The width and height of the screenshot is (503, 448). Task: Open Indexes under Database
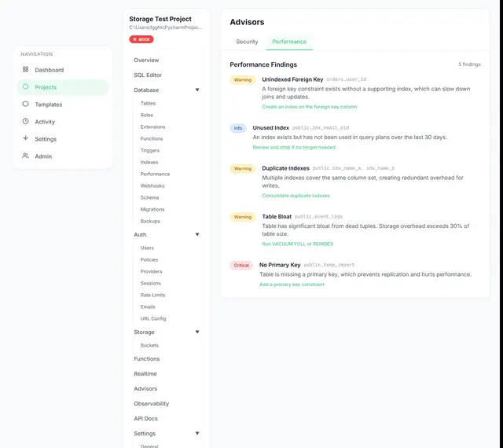(x=149, y=163)
